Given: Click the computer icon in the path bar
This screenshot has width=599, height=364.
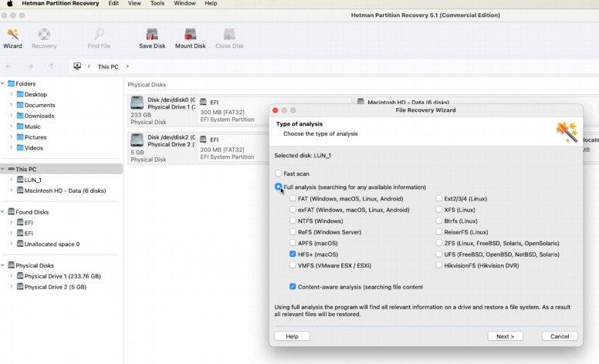Looking at the screenshot, I should click(x=77, y=66).
